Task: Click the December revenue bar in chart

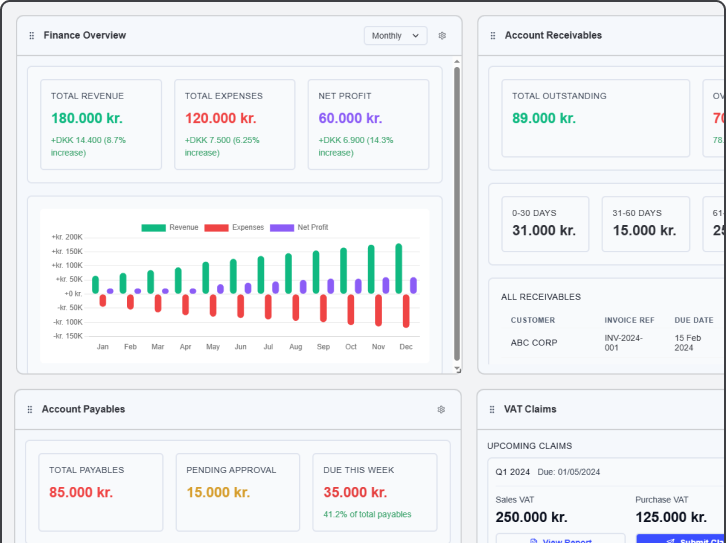Action: pyautogui.click(x=399, y=267)
